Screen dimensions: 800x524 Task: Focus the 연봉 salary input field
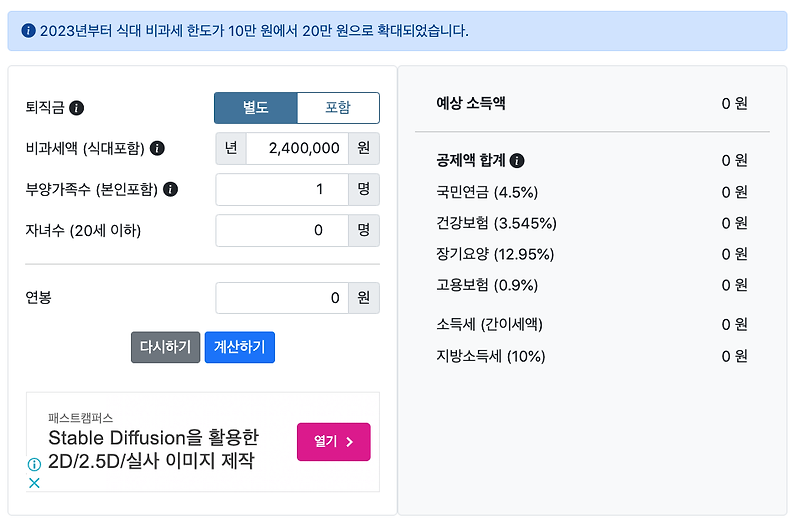click(x=282, y=298)
